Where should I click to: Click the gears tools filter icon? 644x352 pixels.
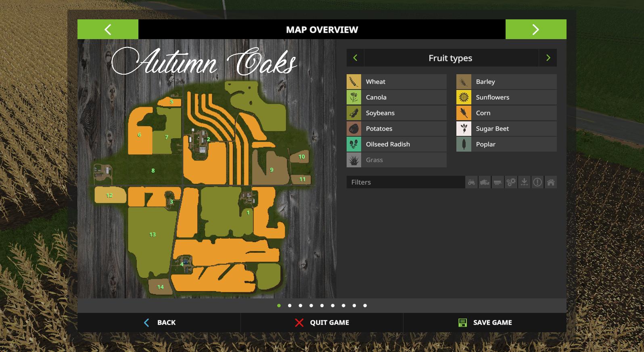pos(511,182)
